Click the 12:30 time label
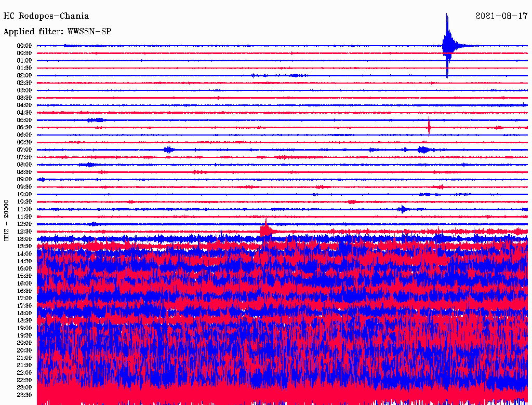The image size is (532, 405). pos(24,232)
